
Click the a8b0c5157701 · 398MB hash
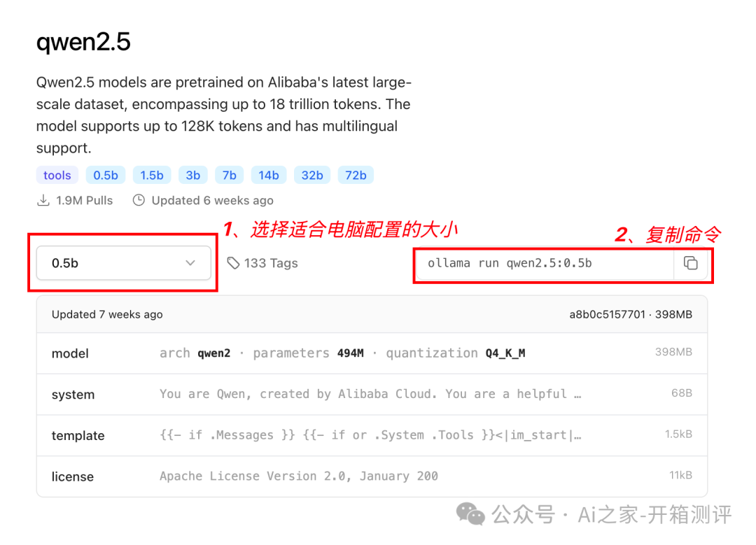pos(631,315)
